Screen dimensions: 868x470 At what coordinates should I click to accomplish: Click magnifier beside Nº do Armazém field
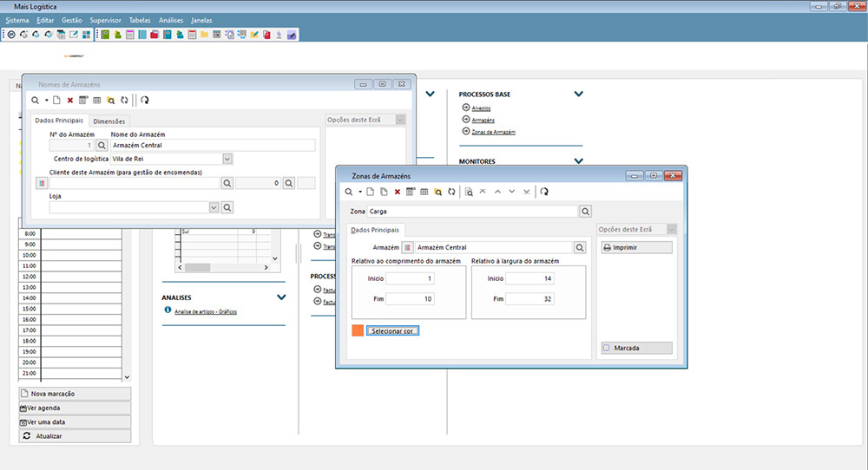pos(102,146)
